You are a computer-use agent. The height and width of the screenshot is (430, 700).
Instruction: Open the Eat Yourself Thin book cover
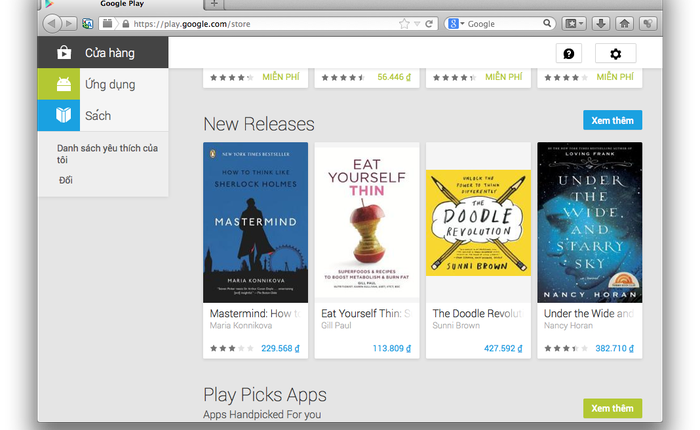pyautogui.click(x=367, y=222)
